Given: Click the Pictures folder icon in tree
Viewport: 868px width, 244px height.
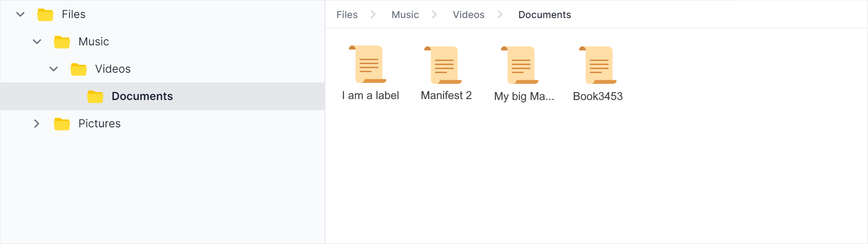Looking at the screenshot, I should tap(62, 124).
